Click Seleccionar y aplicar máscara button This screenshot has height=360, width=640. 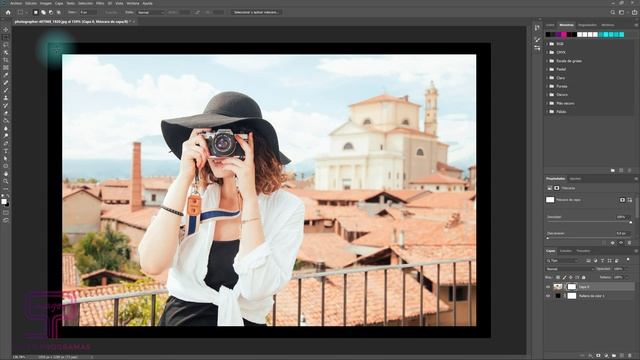tap(256, 13)
